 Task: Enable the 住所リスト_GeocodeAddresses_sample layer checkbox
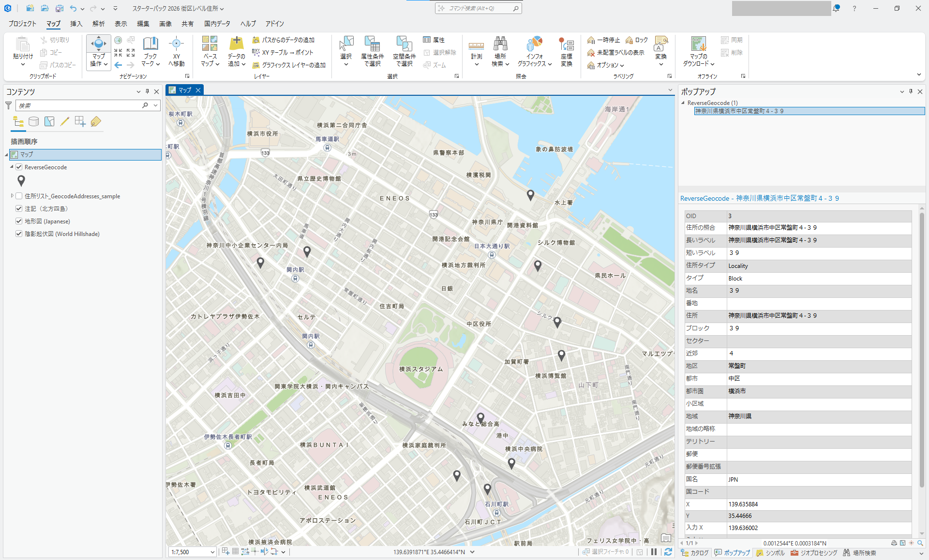click(x=19, y=196)
